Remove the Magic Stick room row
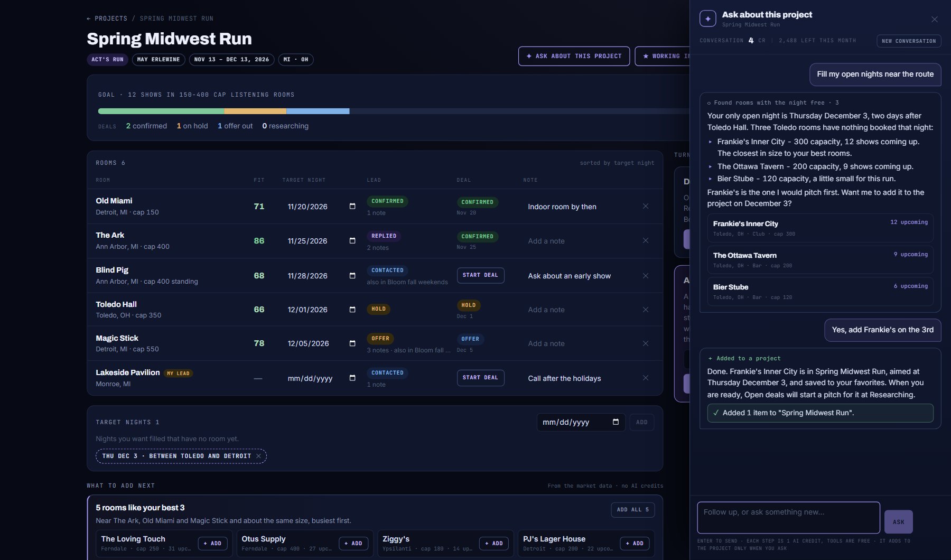 pos(646,343)
